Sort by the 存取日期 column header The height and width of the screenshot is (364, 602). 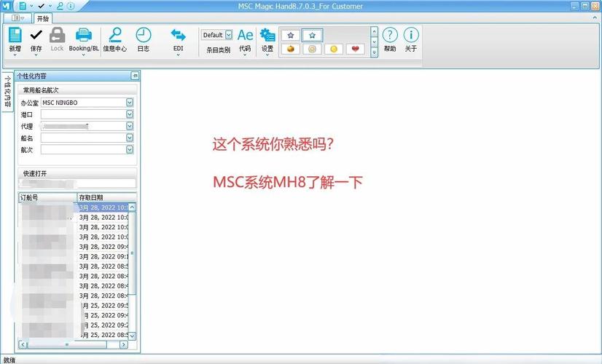(x=106, y=197)
